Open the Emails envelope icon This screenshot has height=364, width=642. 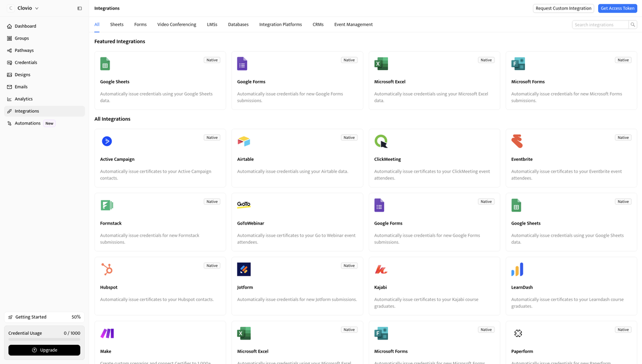coord(9,87)
